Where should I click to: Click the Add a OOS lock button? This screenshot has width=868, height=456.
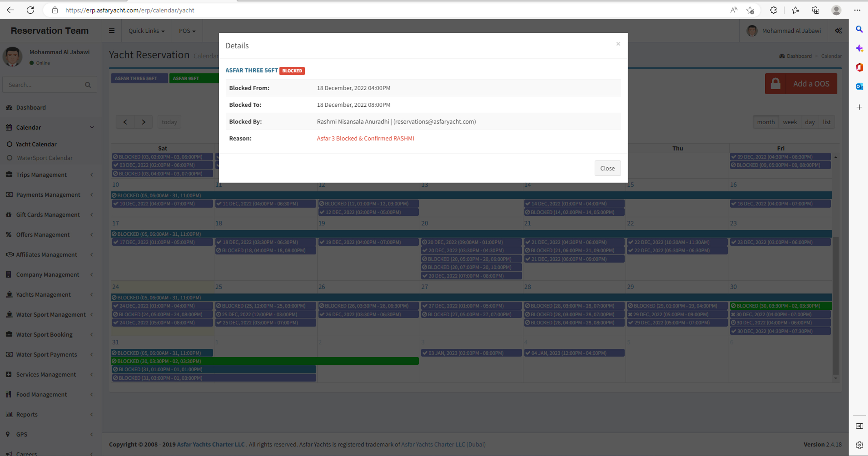point(801,84)
